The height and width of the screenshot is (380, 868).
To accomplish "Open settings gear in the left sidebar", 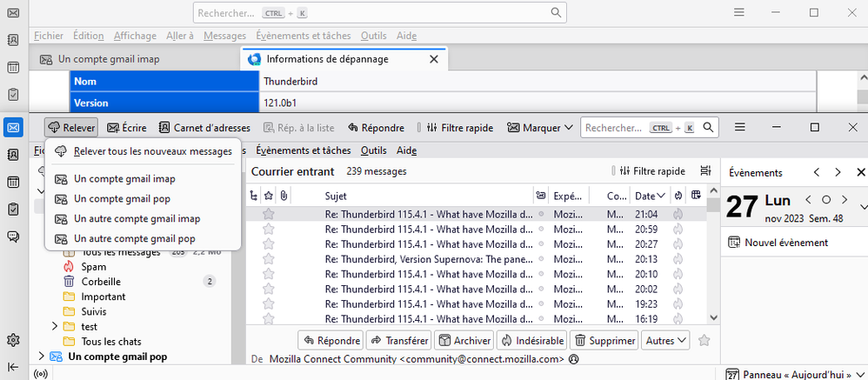I will tap(13, 340).
